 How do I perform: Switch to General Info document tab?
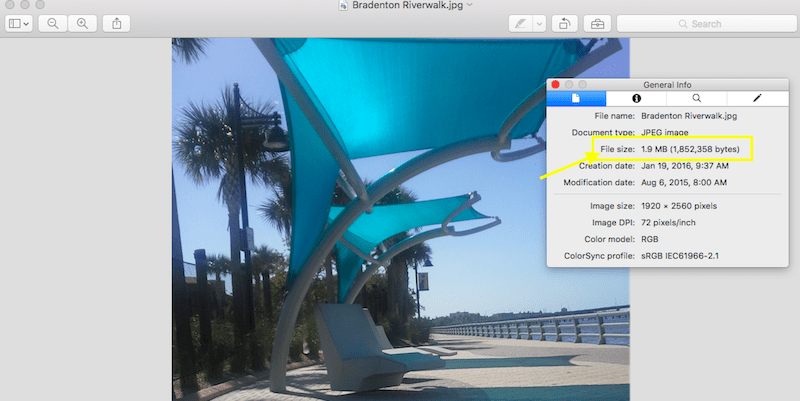[576, 98]
